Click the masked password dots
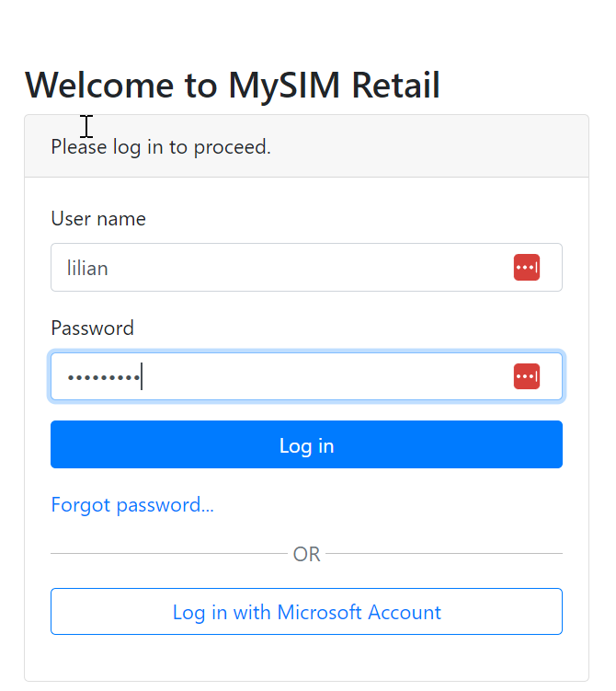This screenshot has width=616, height=691. point(103,377)
